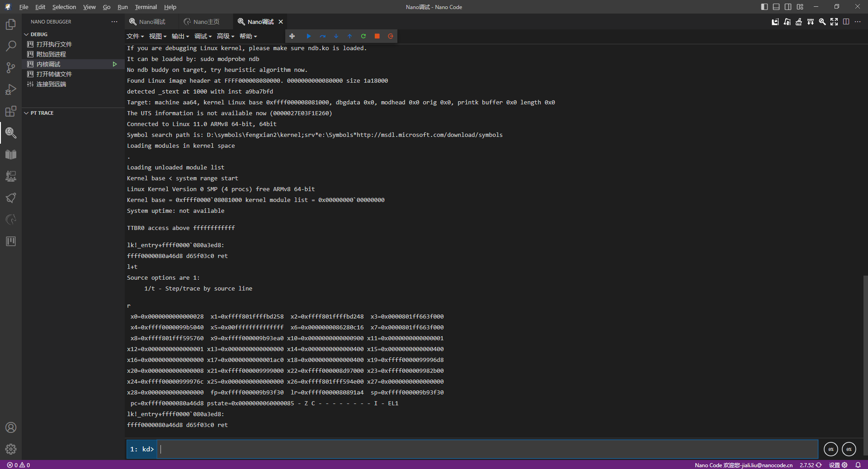Open Nano Debugger panel more actions
This screenshot has height=469, width=868.
click(114, 22)
